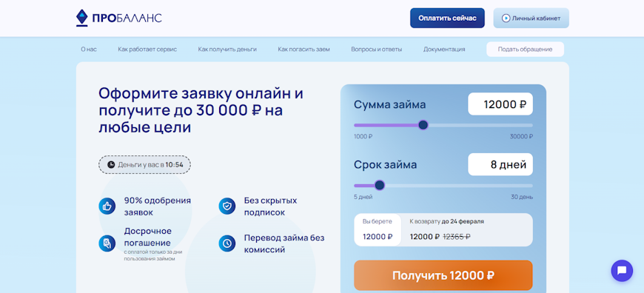The width and height of the screenshot is (644, 293).
Task: Click the loan term field showing 8 дней
Action: tap(500, 164)
